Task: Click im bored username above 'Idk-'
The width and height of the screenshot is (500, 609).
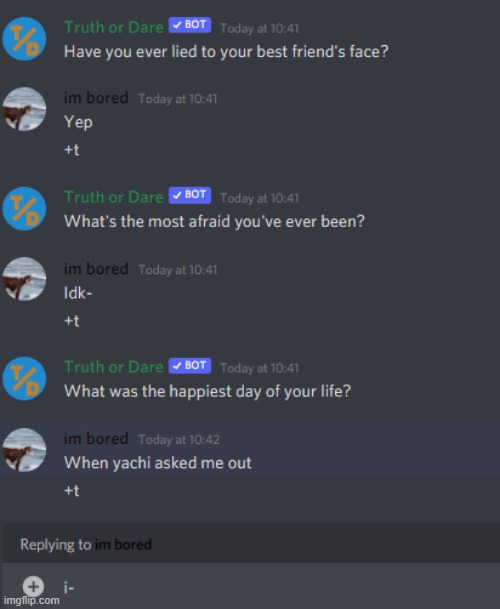Action: click(96, 269)
